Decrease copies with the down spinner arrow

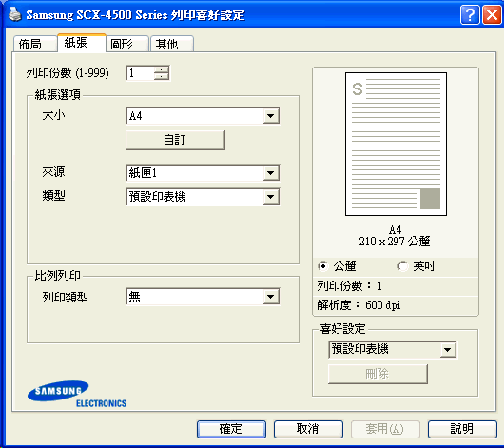162,77
